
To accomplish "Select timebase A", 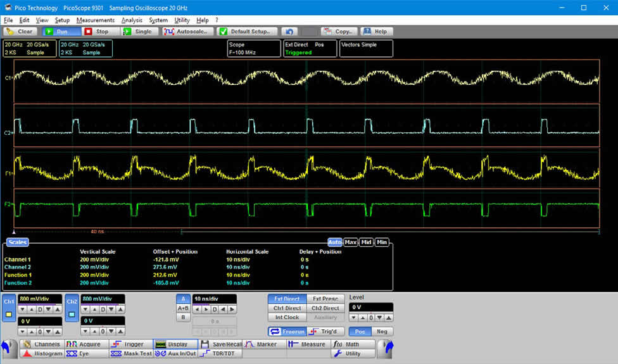I will pyautogui.click(x=183, y=299).
